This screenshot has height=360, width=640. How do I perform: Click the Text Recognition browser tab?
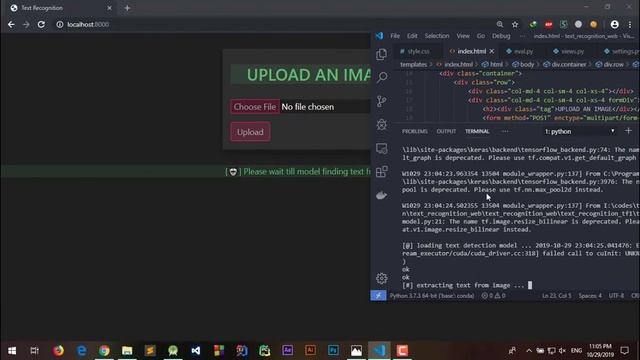pos(61,8)
